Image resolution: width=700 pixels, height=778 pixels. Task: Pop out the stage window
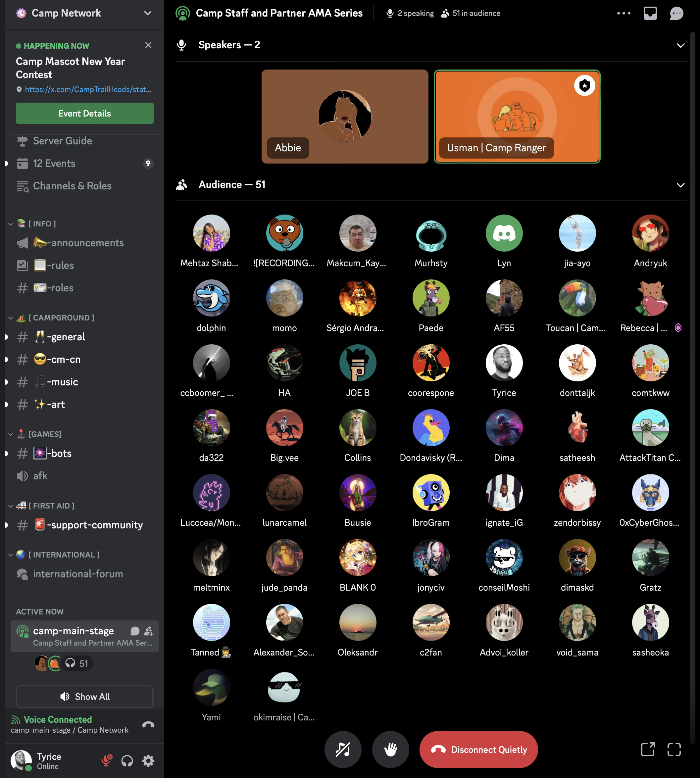click(648, 749)
